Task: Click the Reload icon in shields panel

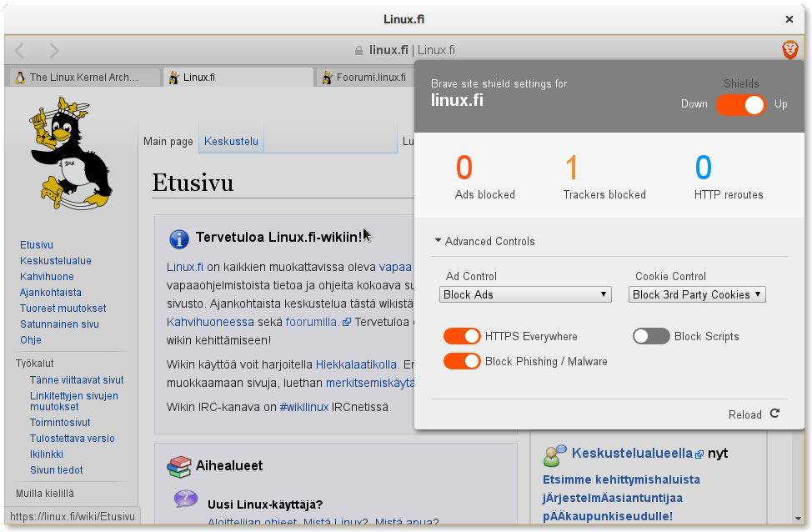Action: tap(774, 414)
